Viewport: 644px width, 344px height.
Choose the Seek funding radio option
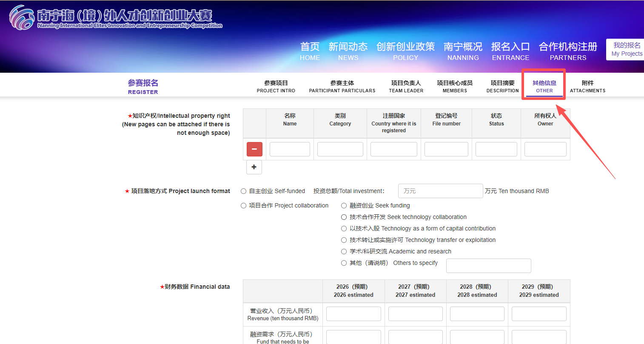(344, 206)
